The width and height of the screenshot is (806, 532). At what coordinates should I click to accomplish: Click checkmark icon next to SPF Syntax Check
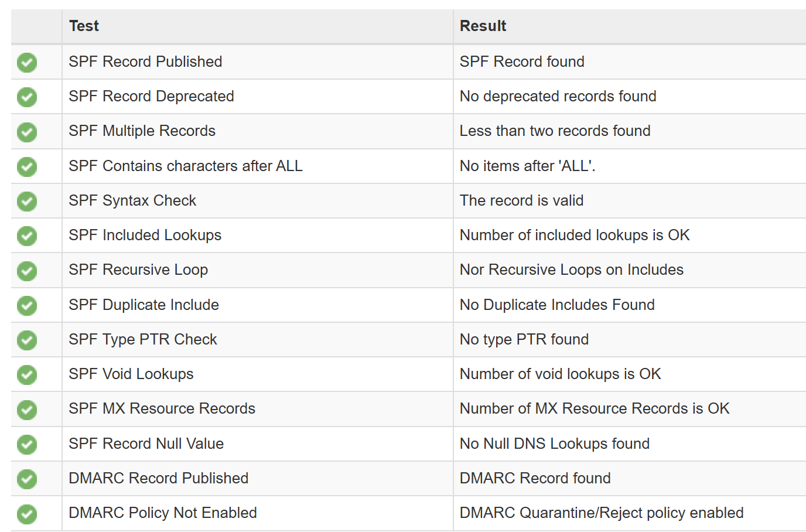coord(27,201)
